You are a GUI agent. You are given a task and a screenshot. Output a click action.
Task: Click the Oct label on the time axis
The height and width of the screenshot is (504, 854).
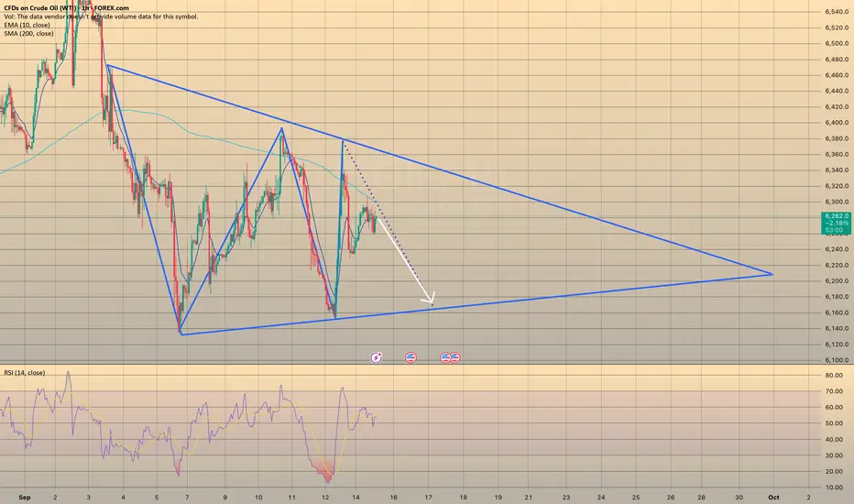(x=773, y=498)
